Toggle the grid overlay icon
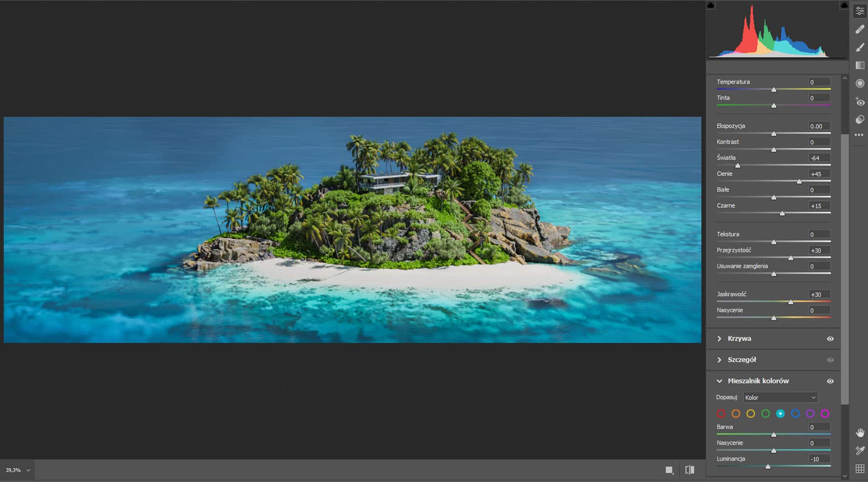The height and width of the screenshot is (482, 868). (860, 469)
